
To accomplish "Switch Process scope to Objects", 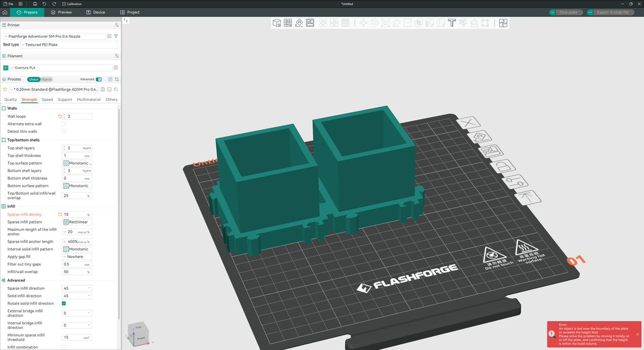I will 47,79.
